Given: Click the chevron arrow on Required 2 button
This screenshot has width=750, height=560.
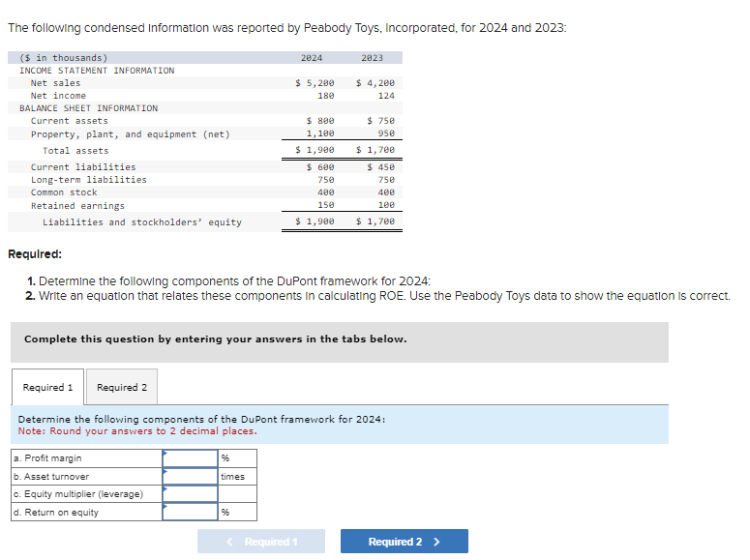Looking at the screenshot, I should click(436, 542).
